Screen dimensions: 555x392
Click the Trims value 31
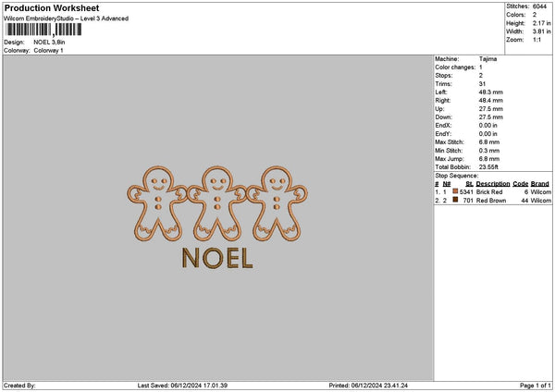482,84
